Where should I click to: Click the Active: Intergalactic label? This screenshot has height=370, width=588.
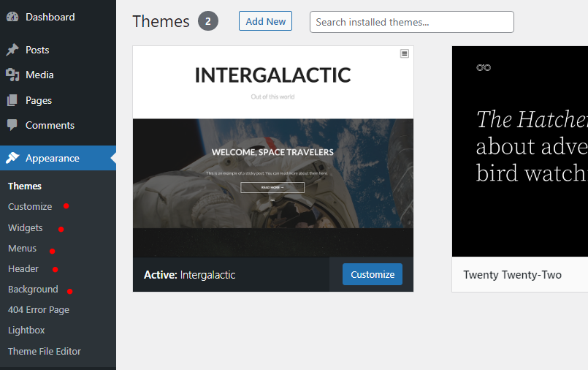189,275
